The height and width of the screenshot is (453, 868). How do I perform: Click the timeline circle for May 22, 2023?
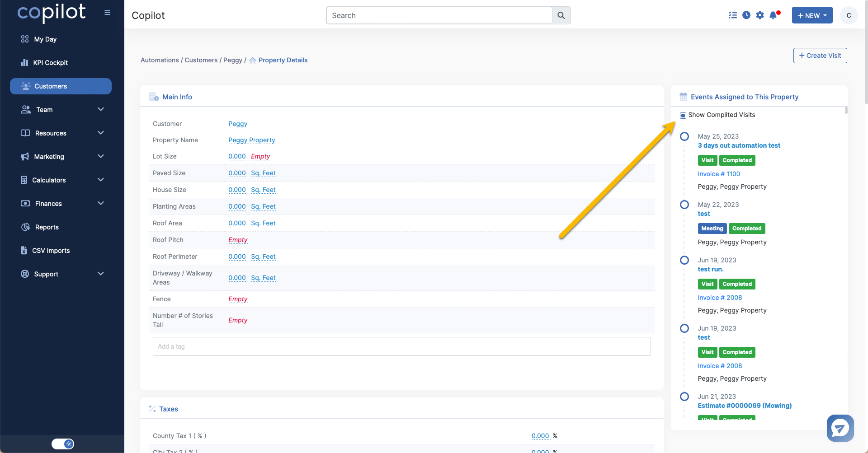pos(684,205)
